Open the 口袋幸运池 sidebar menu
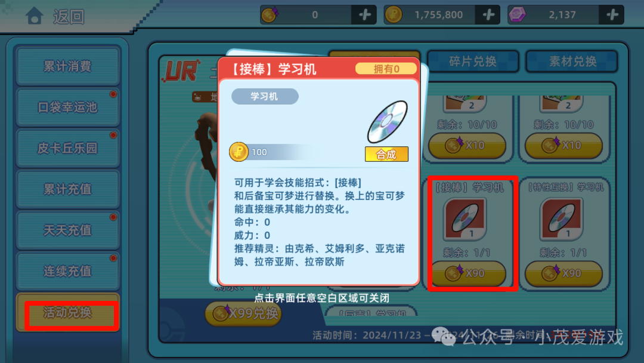 pyautogui.click(x=68, y=107)
